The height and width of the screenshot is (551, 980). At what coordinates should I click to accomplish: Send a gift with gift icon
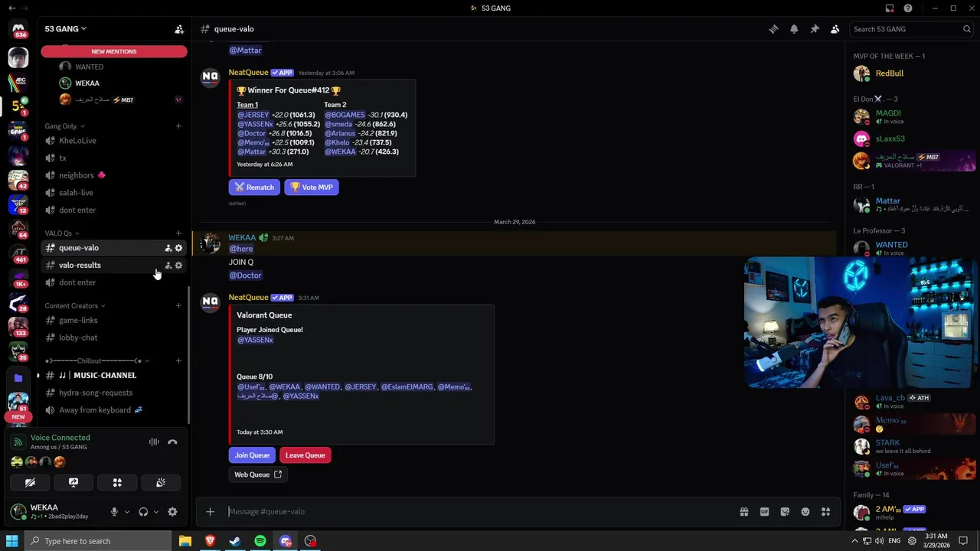pos(744,512)
